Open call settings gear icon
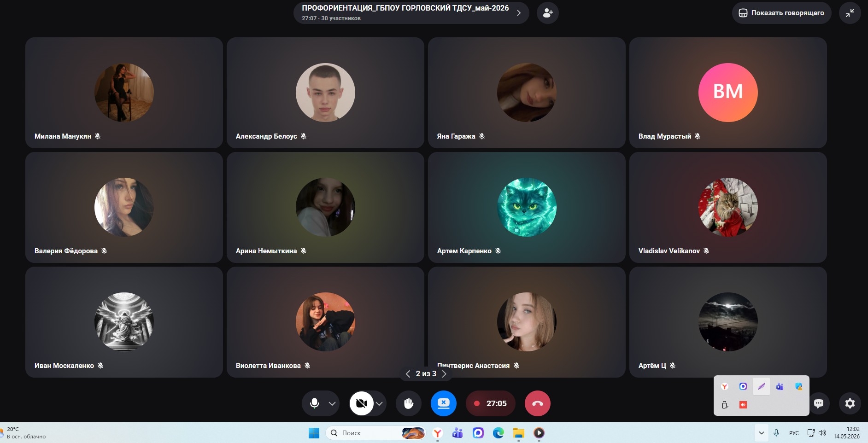This screenshot has height=443, width=868. pyautogui.click(x=850, y=403)
